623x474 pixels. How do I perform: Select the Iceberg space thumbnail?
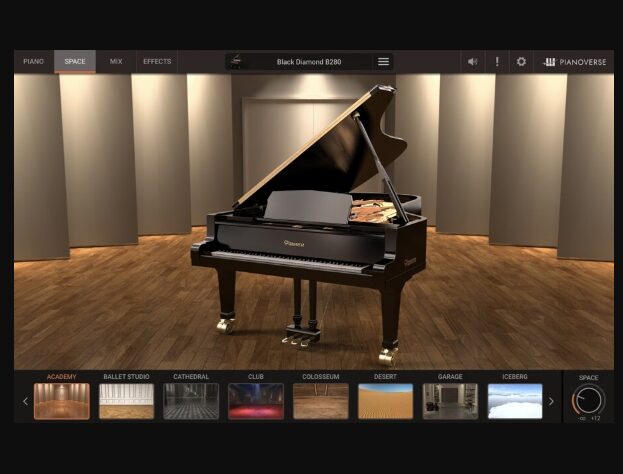click(515, 401)
